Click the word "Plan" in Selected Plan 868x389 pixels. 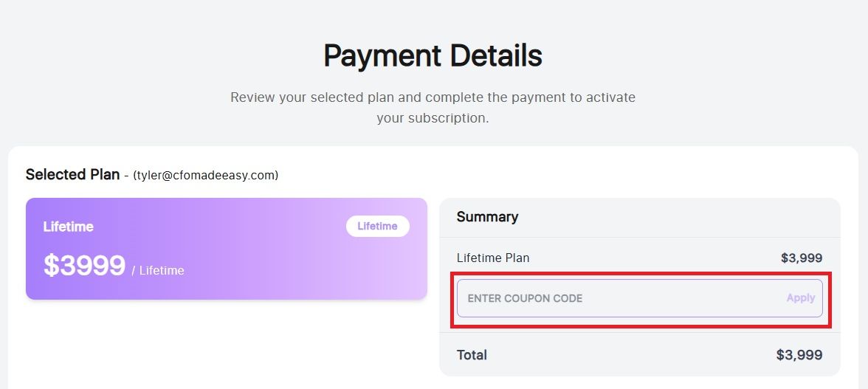tap(103, 175)
